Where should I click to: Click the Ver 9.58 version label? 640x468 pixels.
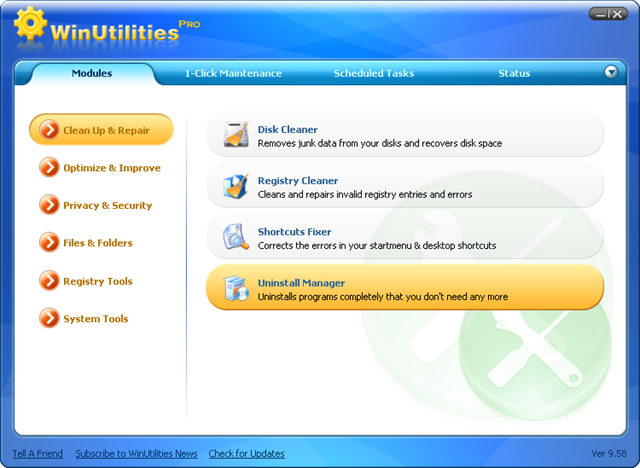[609, 454]
